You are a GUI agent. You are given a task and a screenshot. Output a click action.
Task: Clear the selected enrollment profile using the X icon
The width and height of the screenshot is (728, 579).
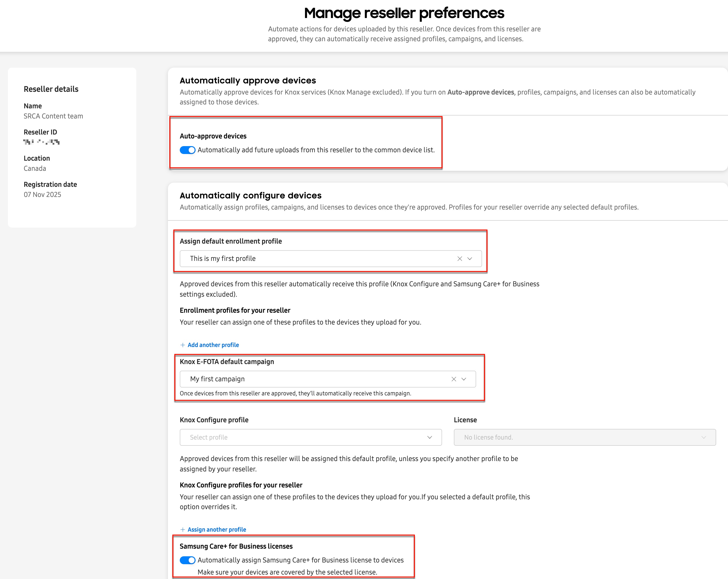[460, 258]
